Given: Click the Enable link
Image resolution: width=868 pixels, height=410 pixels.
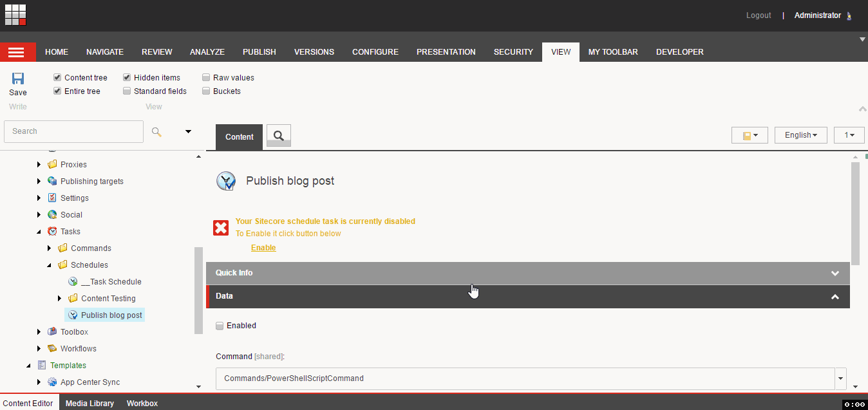Looking at the screenshot, I should 263,248.
